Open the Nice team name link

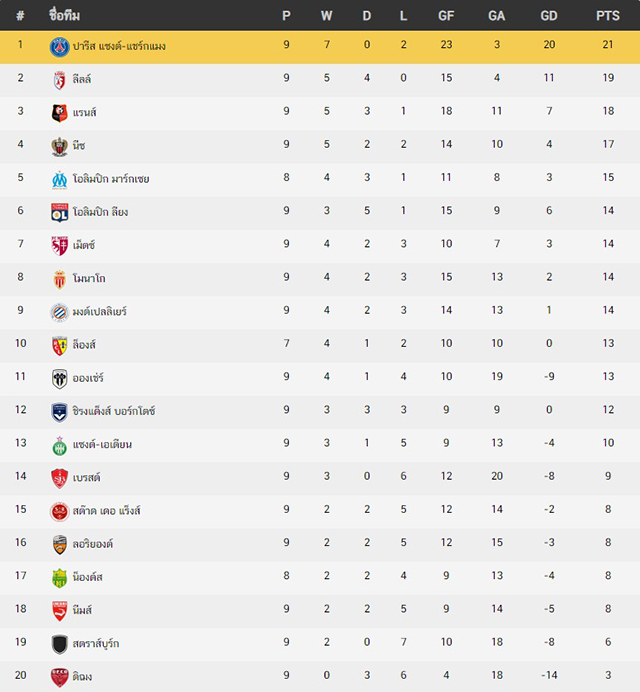79,145
